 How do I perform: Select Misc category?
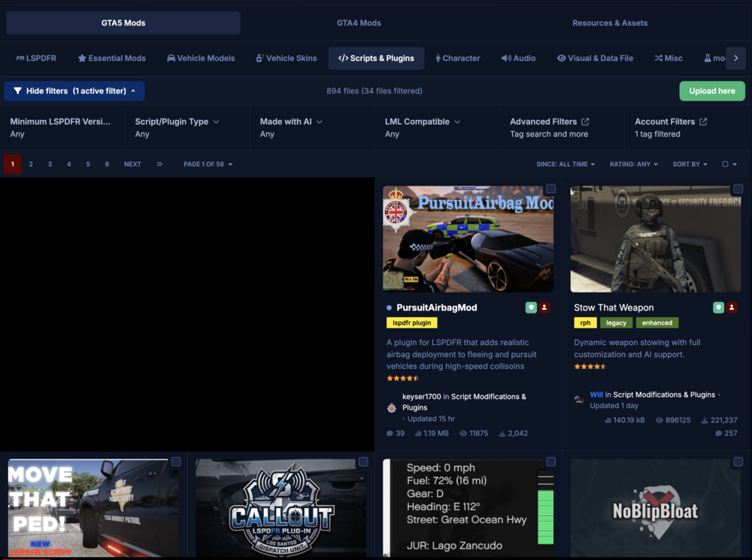pyautogui.click(x=669, y=58)
